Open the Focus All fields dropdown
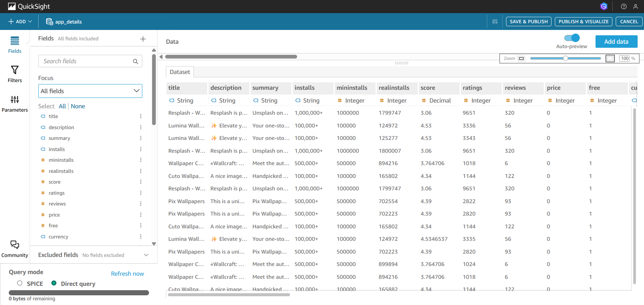Image resolution: width=644 pixels, height=305 pixels. coord(90,91)
